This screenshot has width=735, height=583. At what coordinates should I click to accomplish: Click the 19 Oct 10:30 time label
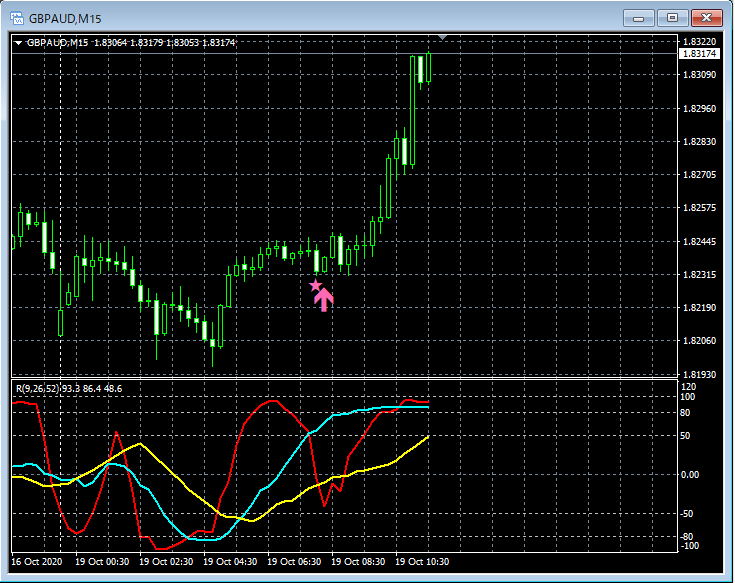(422, 561)
